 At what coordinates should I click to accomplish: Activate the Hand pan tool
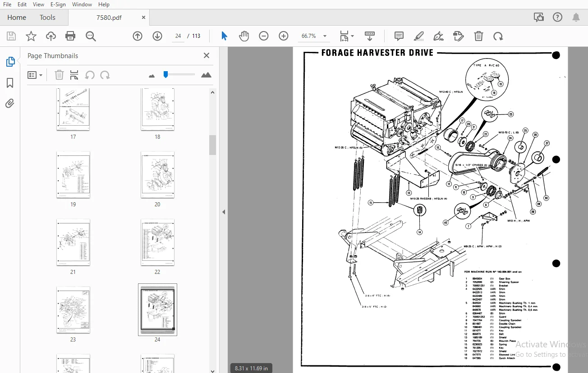244,36
